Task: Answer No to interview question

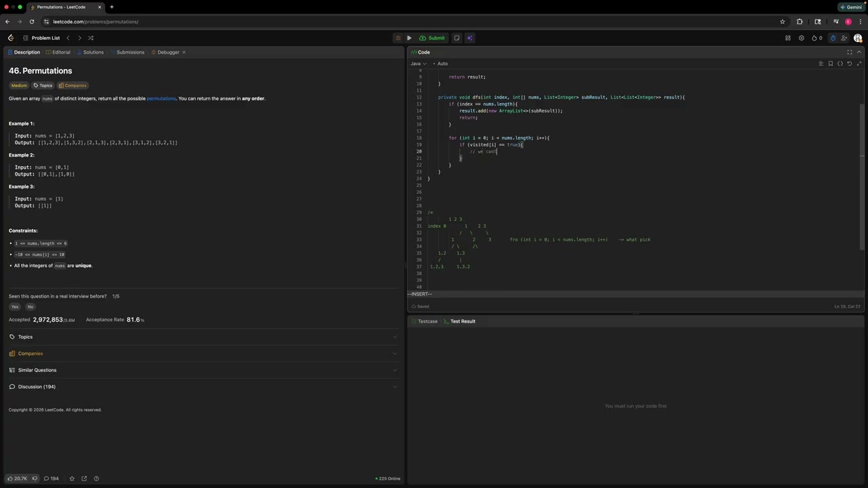Action: [x=31, y=307]
